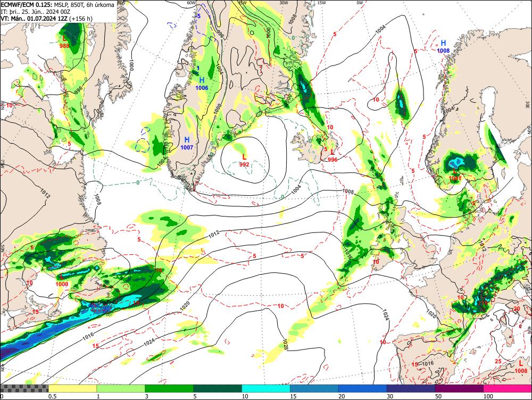Click the "60W" longitude label
Image resolution: width=532 pixels, height=400 pixels.
(x=192, y=3)
